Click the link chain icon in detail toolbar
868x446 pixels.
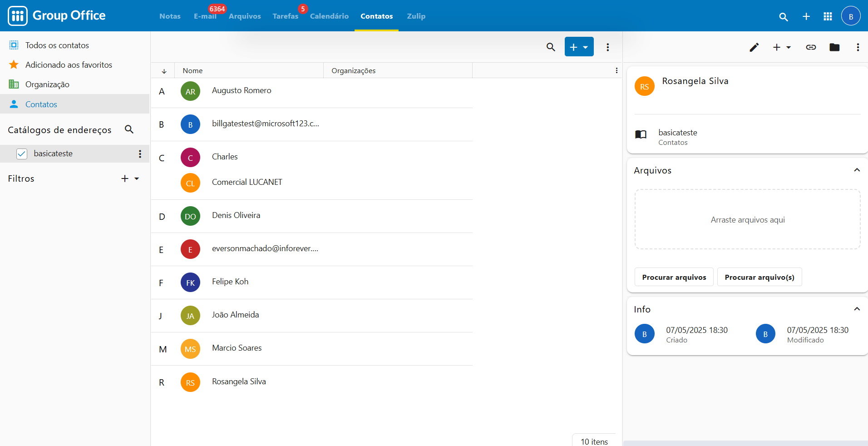coord(811,47)
